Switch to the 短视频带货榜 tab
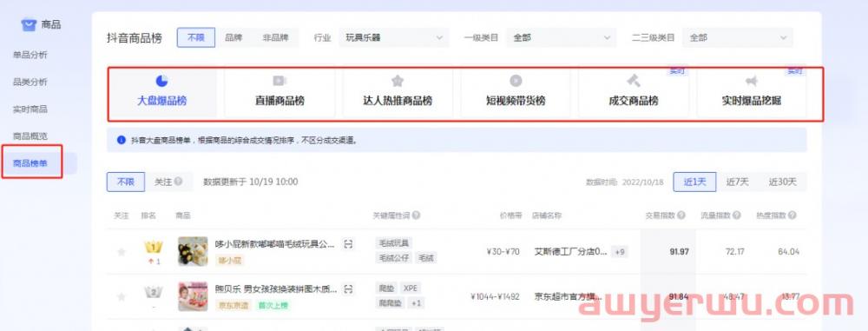Image resolution: width=868 pixels, height=331 pixels. pos(516,94)
